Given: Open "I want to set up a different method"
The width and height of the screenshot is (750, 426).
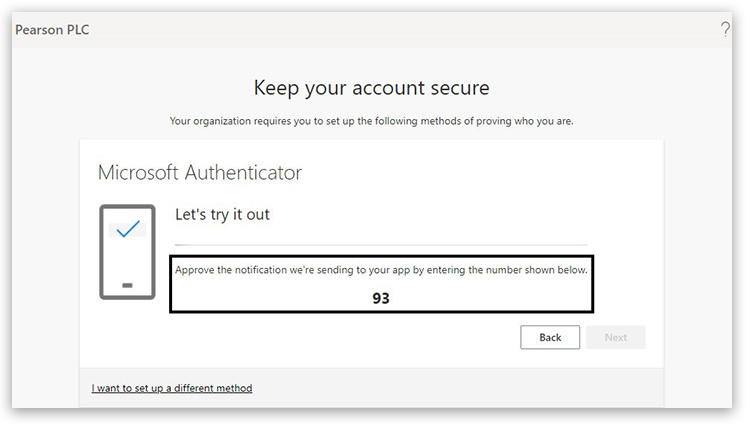Looking at the screenshot, I should click(172, 388).
